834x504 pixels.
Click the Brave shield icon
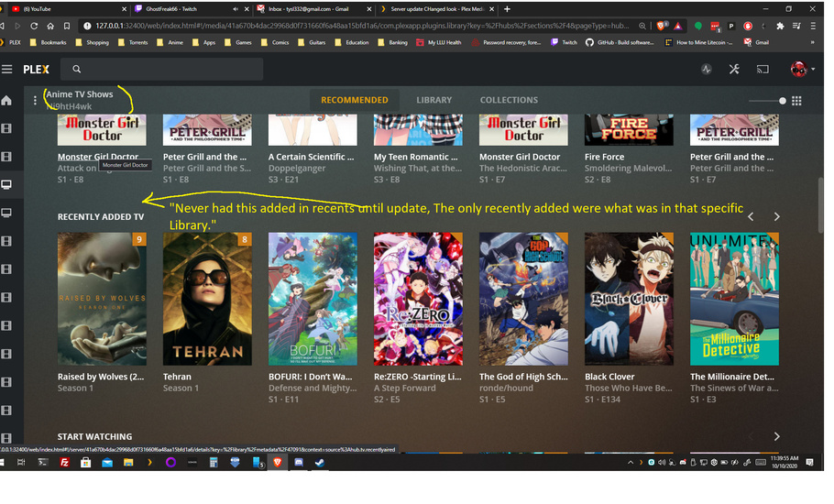click(x=661, y=26)
